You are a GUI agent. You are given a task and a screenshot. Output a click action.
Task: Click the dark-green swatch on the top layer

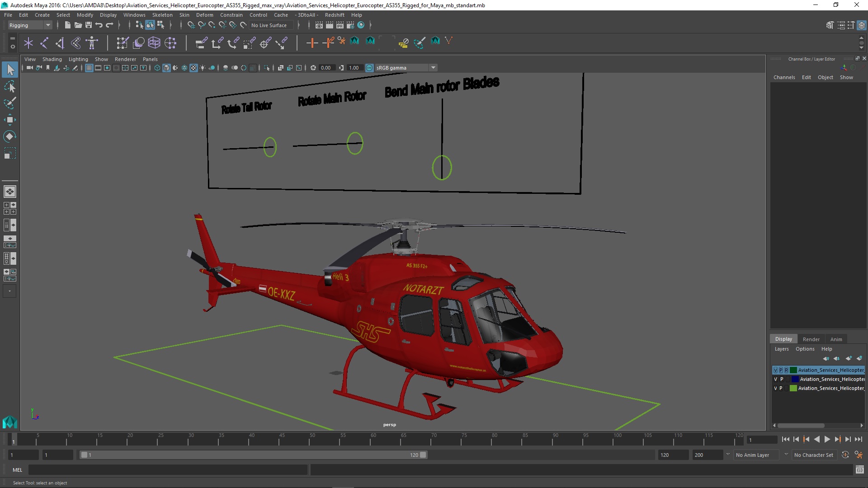click(x=793, y=370)
